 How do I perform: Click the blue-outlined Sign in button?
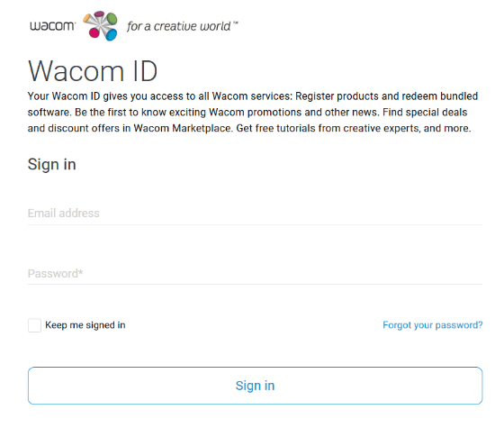(x=256, y=386)
